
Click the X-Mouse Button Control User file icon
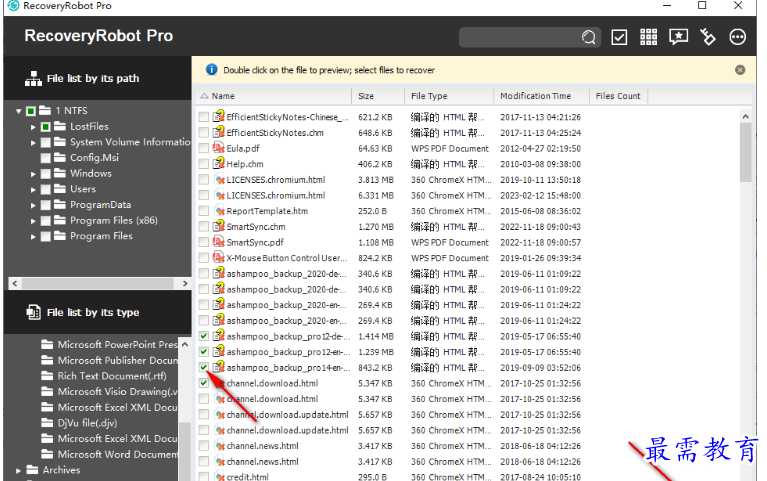pyautogui.click(x=219, y=258)
